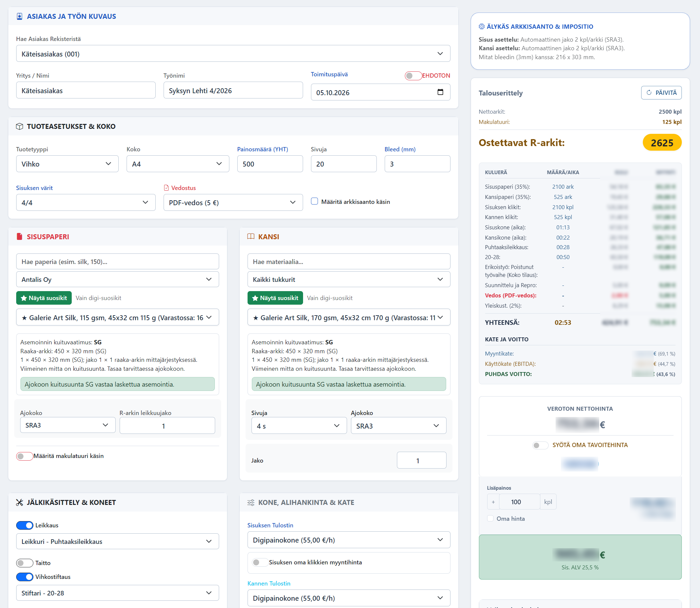Click the PÄIVITÄ refresh button
Viewport: 700px width, 608px height.
pos(661,93)
